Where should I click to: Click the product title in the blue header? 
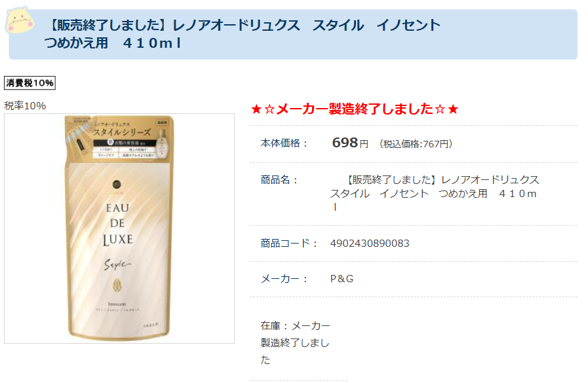point(243,34)
